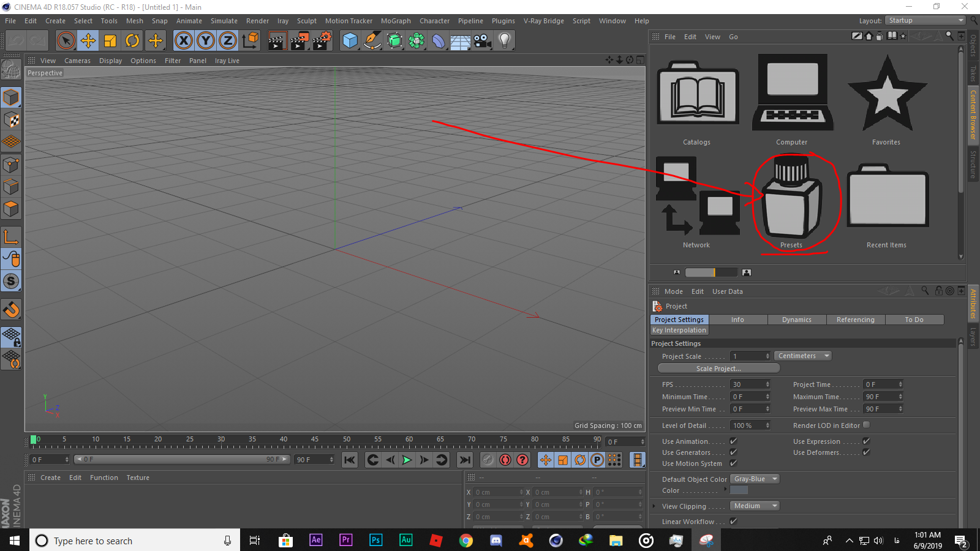Image resolution: width=980 pixels, height=551 pixels.
Task: Toggle Z axis lock
Action: (228, 41)
